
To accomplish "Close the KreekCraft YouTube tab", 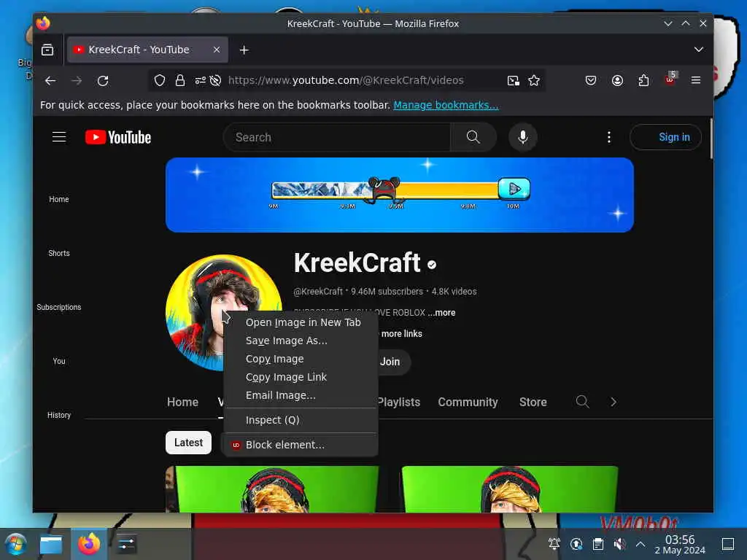I will [x=217, y=50].
